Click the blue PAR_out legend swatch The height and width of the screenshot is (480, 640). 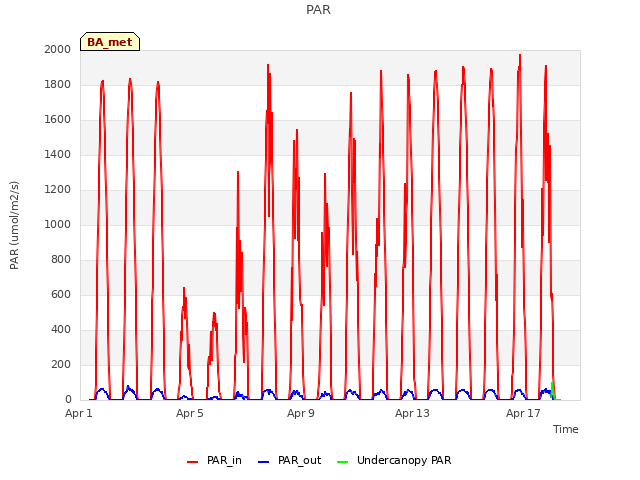[264, 462]
